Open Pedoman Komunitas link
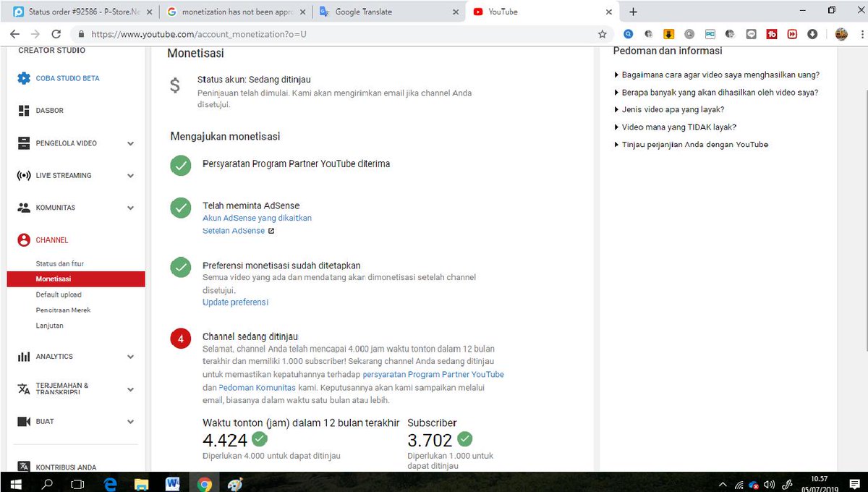 coord(257,388)
